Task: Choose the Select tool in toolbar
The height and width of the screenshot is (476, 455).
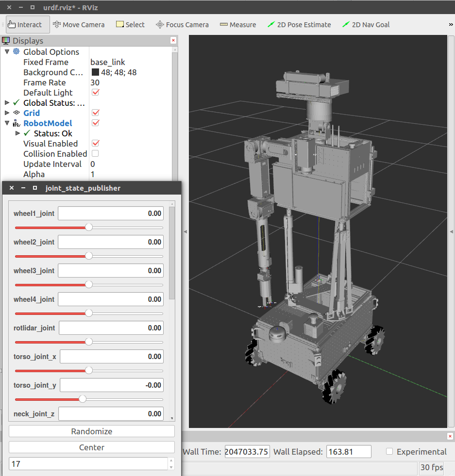Action: pos(130,24)
